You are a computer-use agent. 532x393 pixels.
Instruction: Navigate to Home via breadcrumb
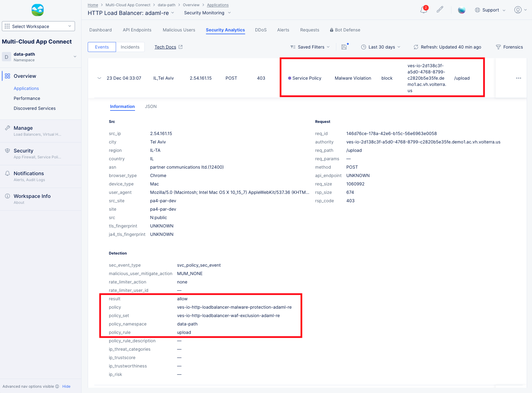click(x=93, y=5)
